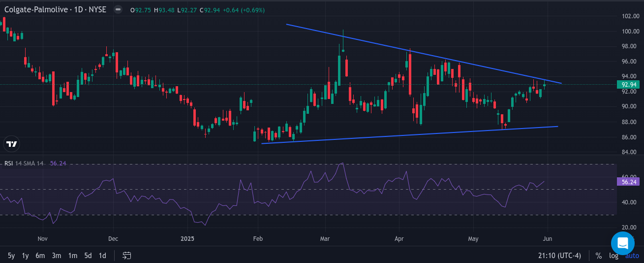Click the RSI value label 56.24 on axis
This screenshot has height=263, width=644.
coord(629,182)
